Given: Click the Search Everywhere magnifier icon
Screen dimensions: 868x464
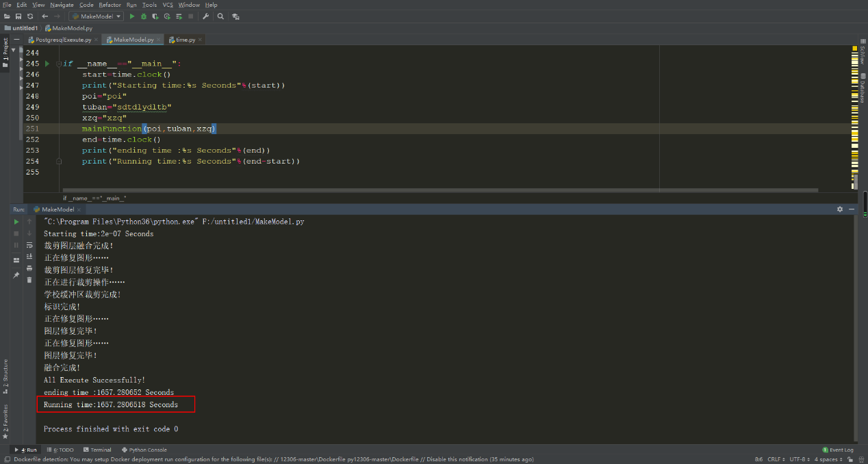Looking at the screenshot, I should [x=220, y=16].
